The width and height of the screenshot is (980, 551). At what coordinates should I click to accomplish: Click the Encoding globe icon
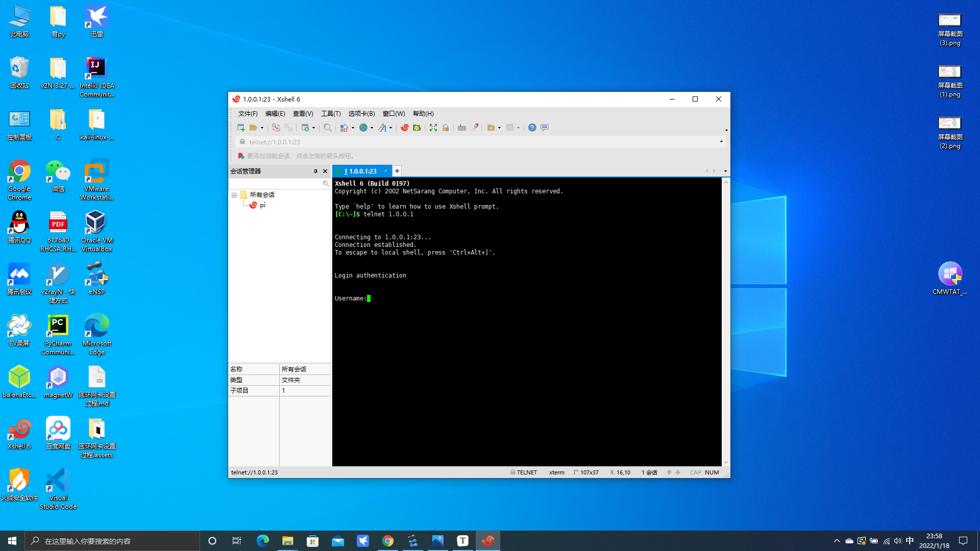click(363, 128)
